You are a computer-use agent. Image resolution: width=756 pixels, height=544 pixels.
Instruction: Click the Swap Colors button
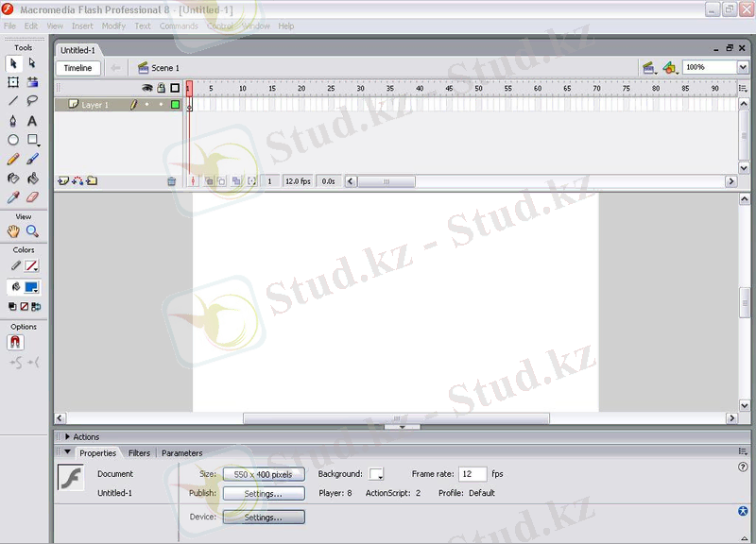coord(36,306)
